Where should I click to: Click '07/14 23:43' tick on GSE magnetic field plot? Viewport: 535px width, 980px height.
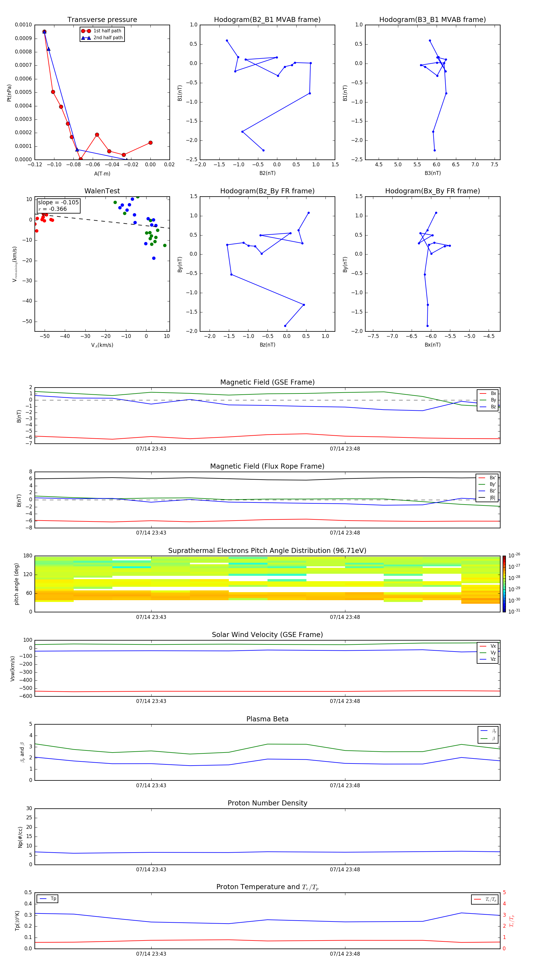[x=151, y=449]
